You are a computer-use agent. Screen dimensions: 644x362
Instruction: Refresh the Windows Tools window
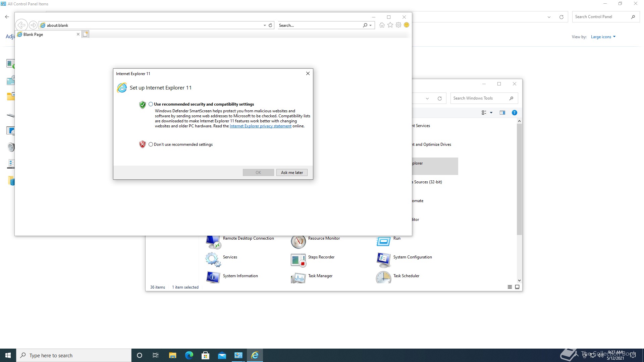point(439,99)
